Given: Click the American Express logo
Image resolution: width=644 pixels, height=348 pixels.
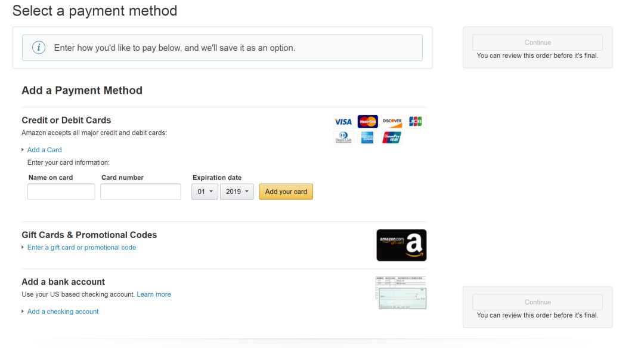Looking at the screenshot, I should click(367, 138).
